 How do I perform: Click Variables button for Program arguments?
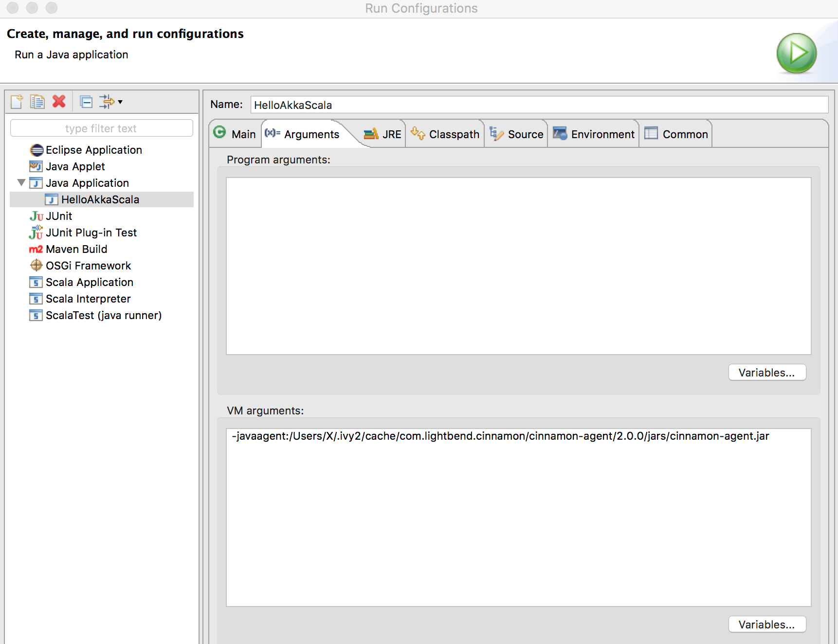click(767, 373)
